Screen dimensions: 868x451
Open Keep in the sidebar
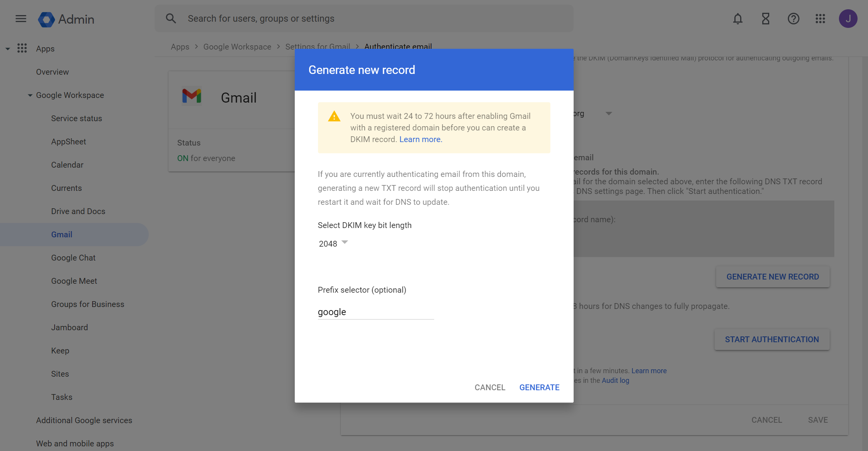[60, 351]
